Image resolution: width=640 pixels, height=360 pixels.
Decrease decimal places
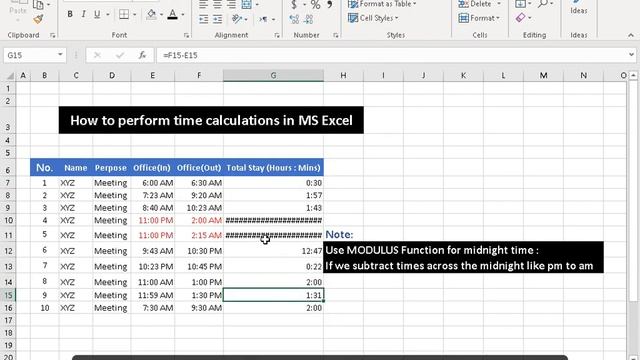pos(309,19)
